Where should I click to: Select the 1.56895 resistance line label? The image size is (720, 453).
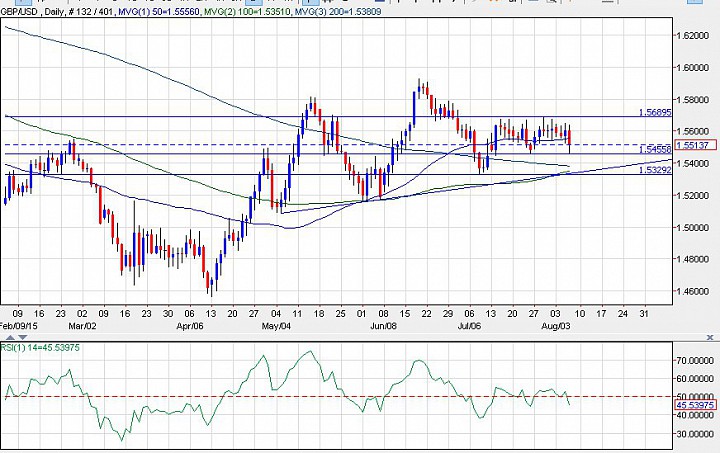655,112
